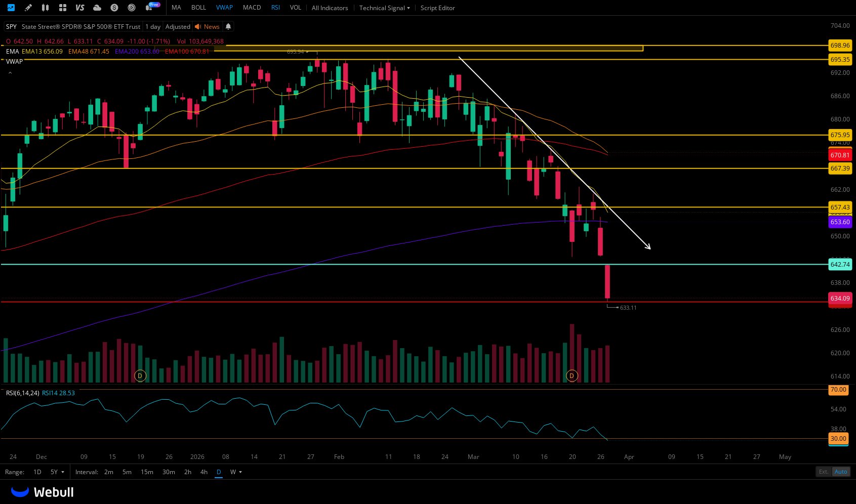Click the RSI 70.00 overbought level label
The width and height of the screenshot is (856, 504).
[838, 389]
